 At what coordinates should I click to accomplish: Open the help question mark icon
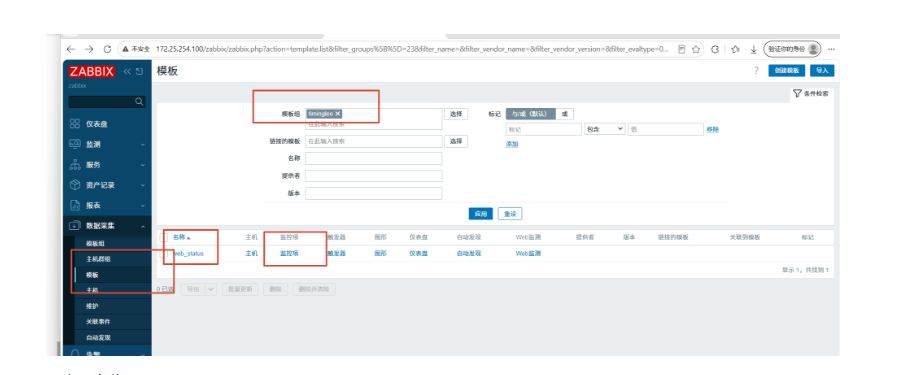(x=756, y=71)
